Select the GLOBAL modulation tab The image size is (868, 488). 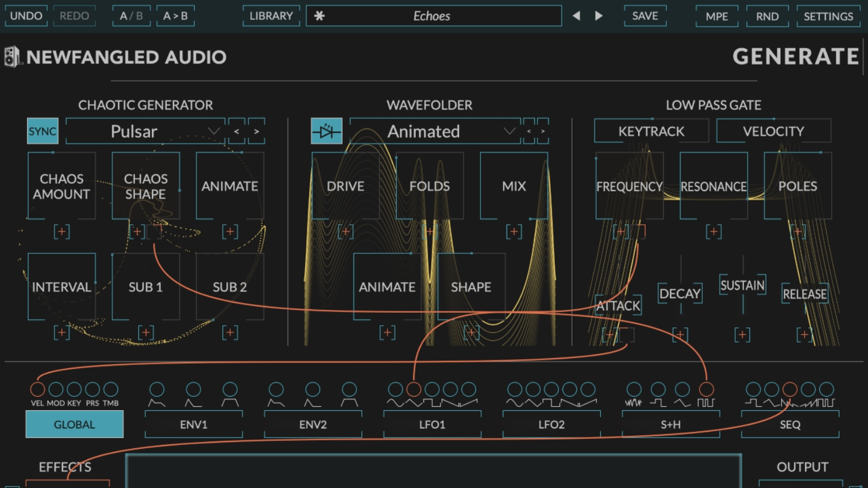[x=74, y=424]
